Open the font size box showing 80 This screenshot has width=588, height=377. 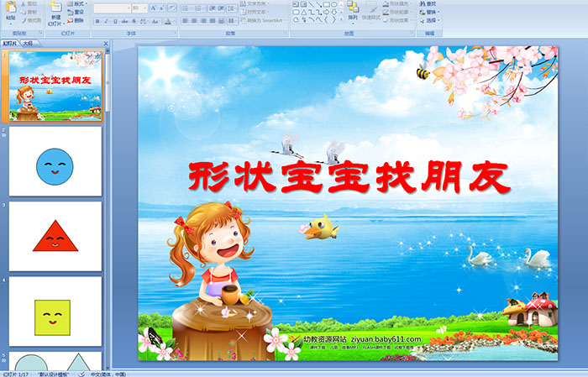[139, 8]
